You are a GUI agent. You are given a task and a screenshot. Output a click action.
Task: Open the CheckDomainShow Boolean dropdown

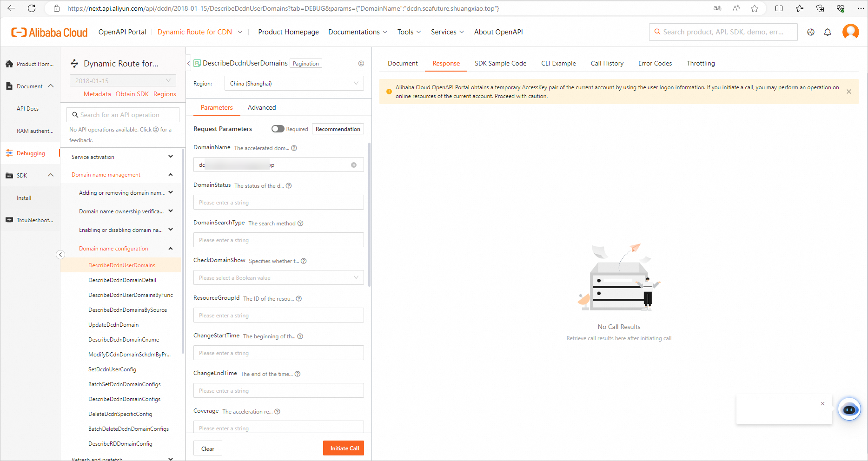click(x=278, y=278)
